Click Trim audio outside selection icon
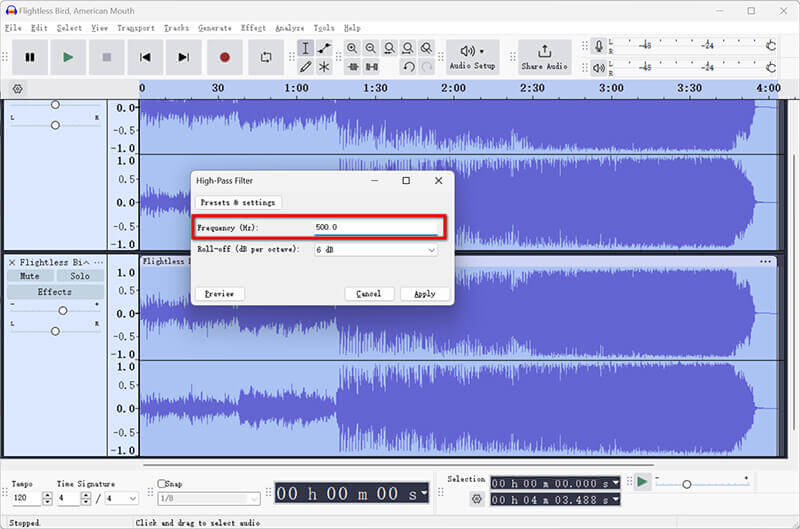The image size is (800, 529). [353, 67]
